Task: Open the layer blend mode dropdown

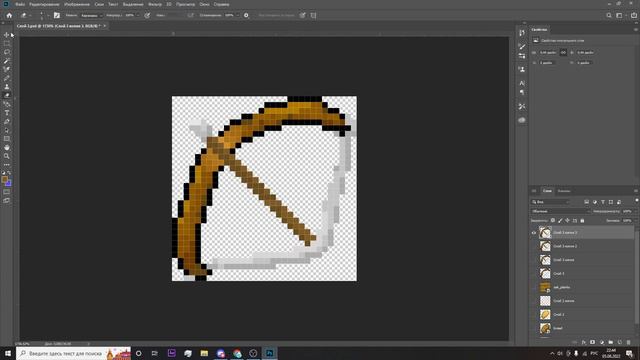Action: click(x=561, y=211)
